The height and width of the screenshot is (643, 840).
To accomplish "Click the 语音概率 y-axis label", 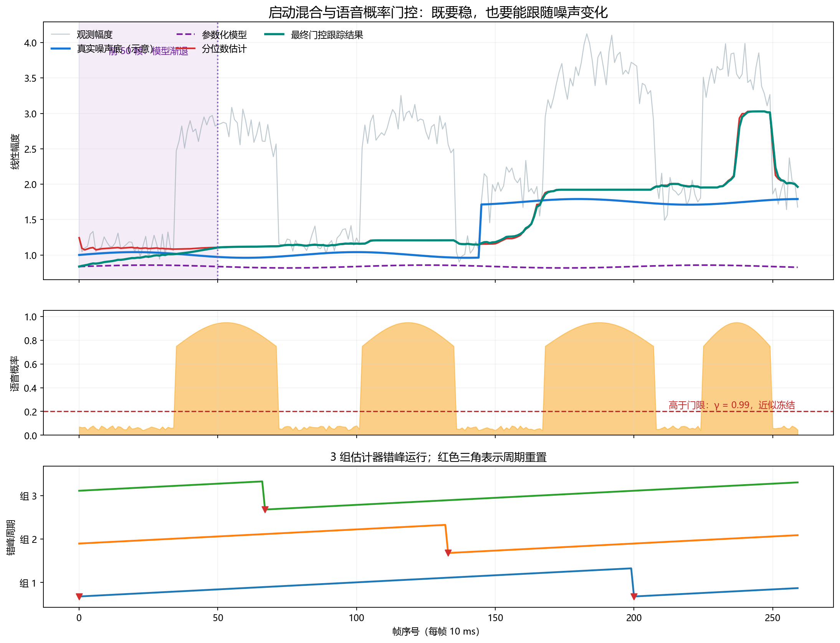I will (15, 373).
